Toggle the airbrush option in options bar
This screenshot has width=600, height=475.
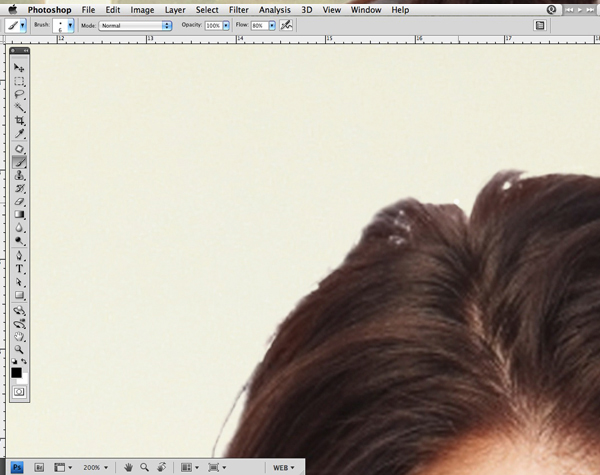tap(286, 25)
